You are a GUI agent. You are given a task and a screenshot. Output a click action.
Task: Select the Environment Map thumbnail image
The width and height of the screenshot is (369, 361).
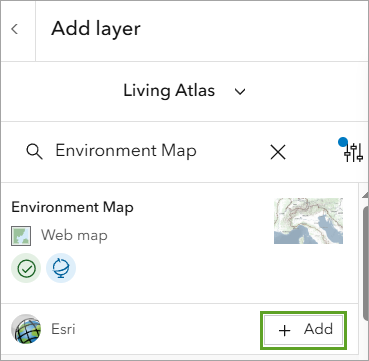click(308, 221)
